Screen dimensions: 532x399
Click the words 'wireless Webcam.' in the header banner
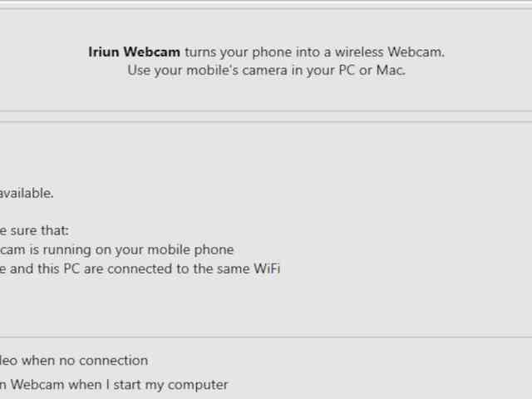pyautogui.click(x=390, y=52)
